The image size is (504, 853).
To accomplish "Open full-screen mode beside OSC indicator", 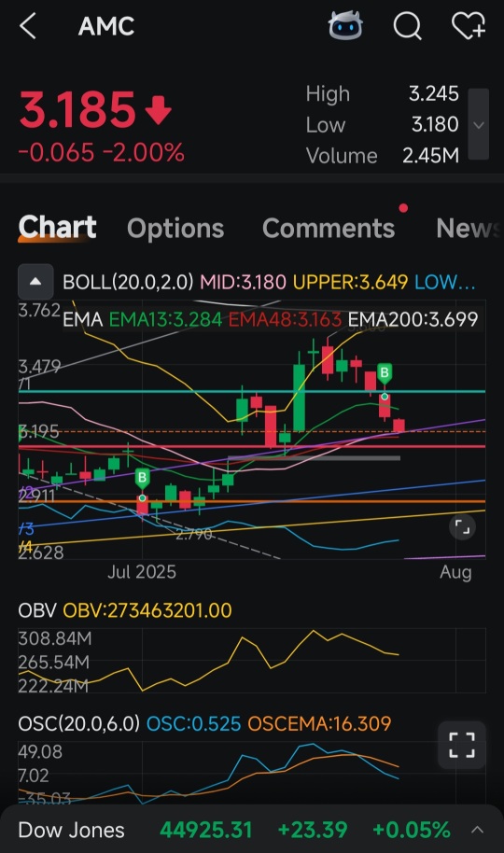I will point(462,745).
